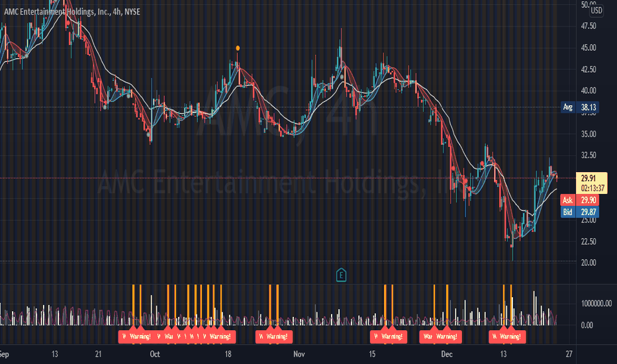
Task: Click the 1000000.00 volume scale label
Action: click(596, 303)
